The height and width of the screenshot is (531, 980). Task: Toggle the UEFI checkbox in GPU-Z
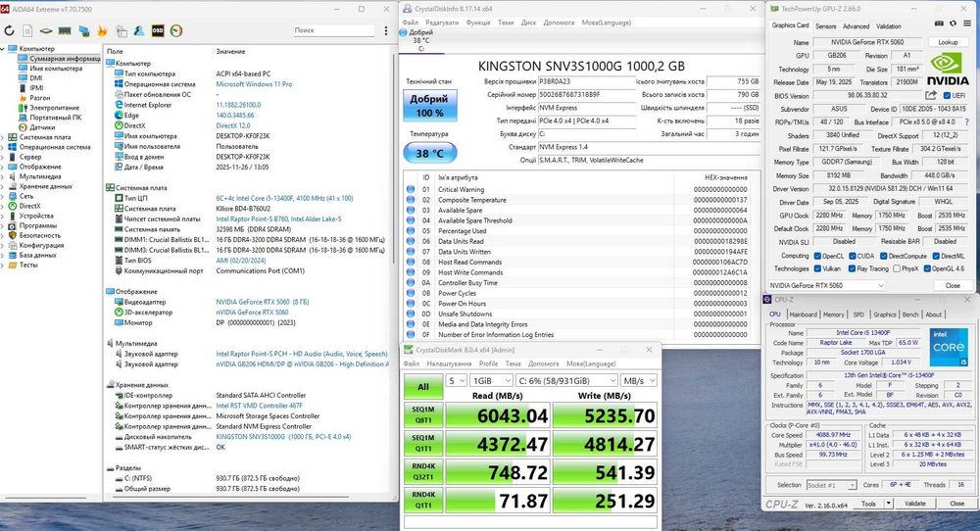pos(947,96)
